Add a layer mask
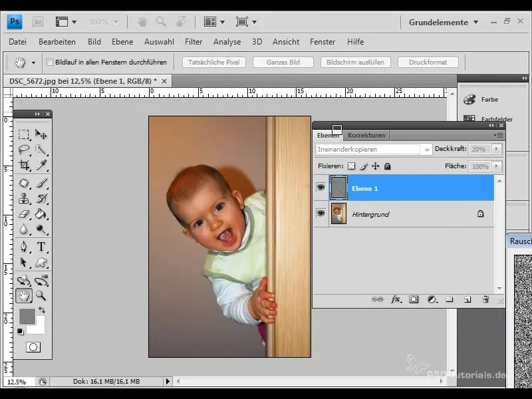 (x=414, y=299)
